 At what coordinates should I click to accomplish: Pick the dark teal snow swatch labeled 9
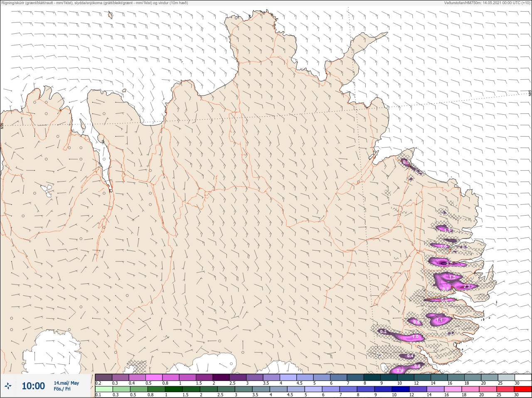coord(389,377)
